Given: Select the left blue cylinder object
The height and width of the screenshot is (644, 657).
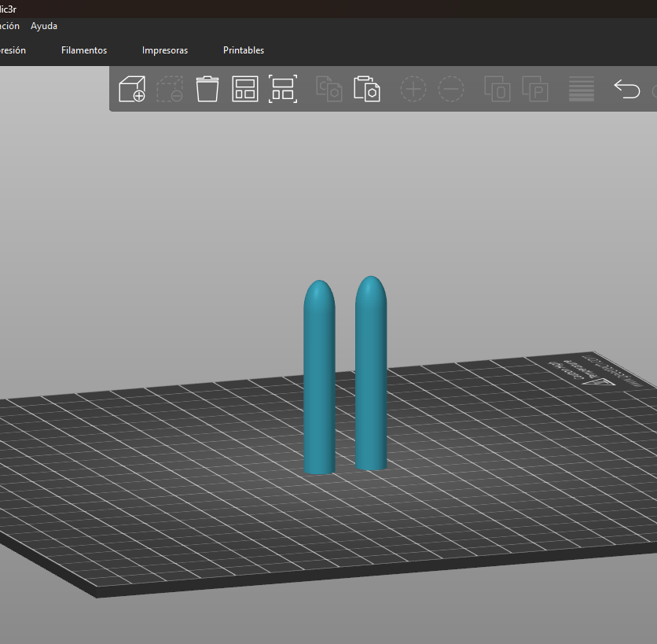Looking at the screenshot, I should point(319,377).
